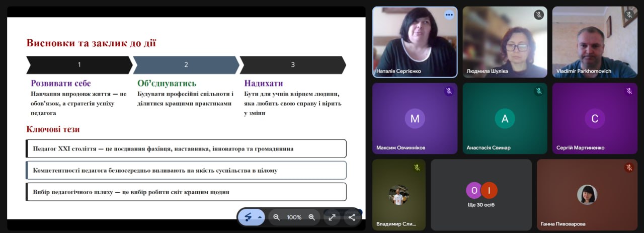Screen dimensions: 644x233
Task: Click the share icon in presentation toolbar
Action: (352, 217)
